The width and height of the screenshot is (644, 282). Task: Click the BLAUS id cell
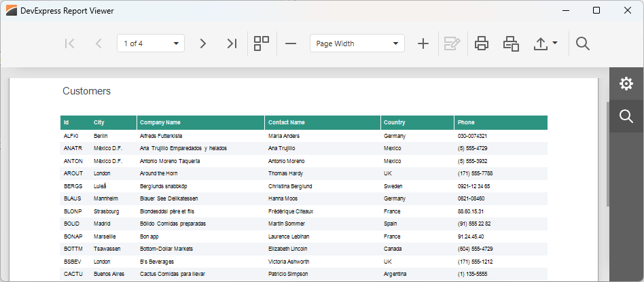tap(72, 198)
